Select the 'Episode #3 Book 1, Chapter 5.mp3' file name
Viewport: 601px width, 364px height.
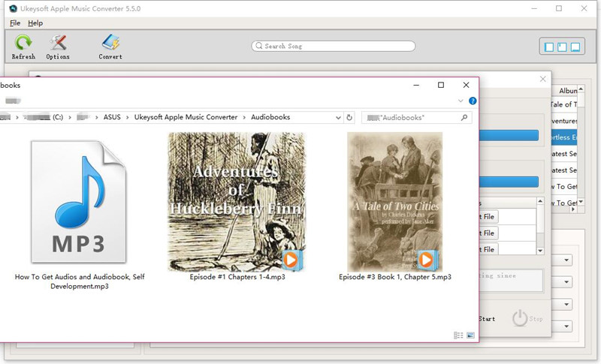[x=395, y=277]
